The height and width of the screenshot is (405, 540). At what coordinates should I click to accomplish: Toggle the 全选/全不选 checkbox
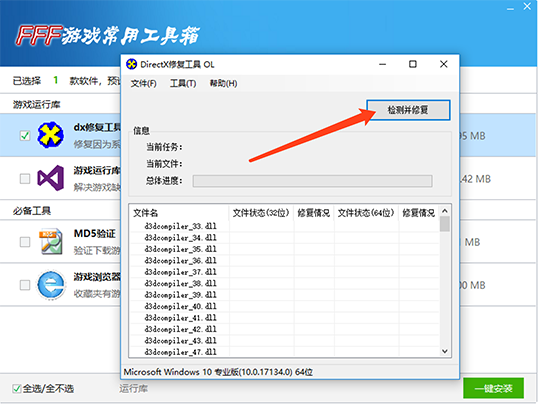tap(17, 388)
